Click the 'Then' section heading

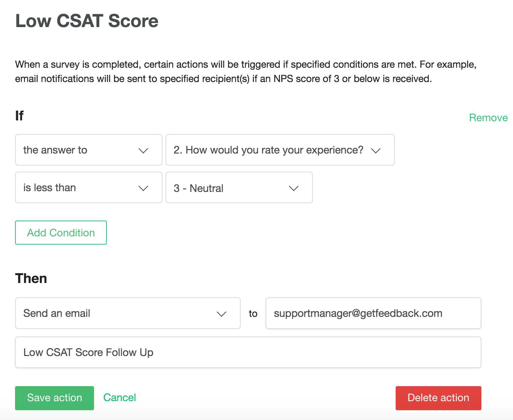click(x=31, y=278)
